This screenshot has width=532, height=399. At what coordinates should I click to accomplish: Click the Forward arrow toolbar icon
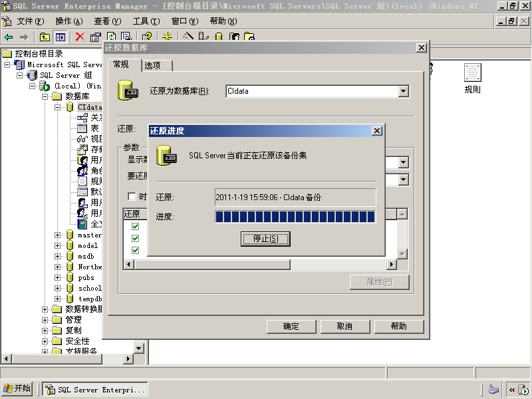pos(24,37)
